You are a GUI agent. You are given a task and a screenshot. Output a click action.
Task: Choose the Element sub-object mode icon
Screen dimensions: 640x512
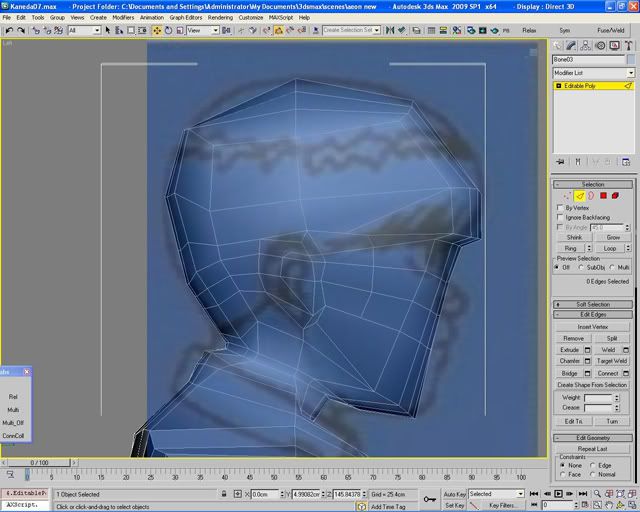617,196
